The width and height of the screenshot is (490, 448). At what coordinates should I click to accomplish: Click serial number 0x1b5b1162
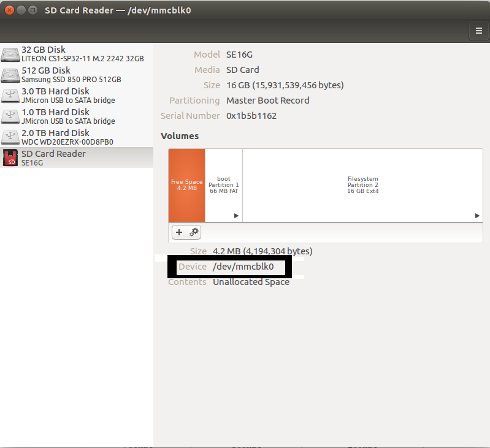pos(251,116)
